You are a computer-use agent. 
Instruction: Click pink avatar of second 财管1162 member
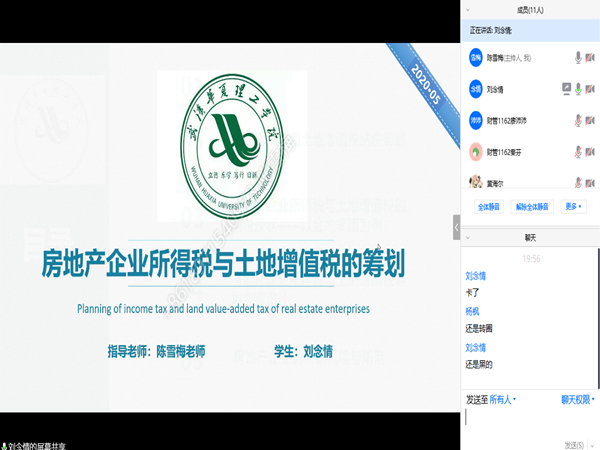476,152
